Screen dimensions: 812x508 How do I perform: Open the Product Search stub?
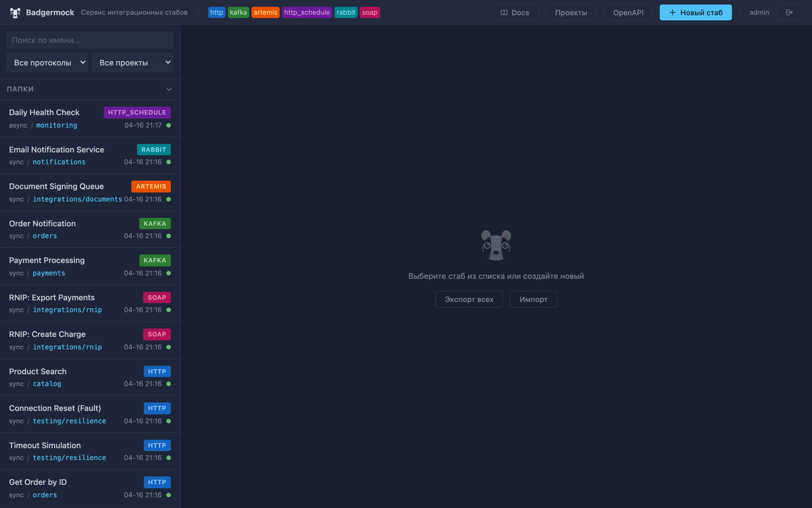click(90, 377)
